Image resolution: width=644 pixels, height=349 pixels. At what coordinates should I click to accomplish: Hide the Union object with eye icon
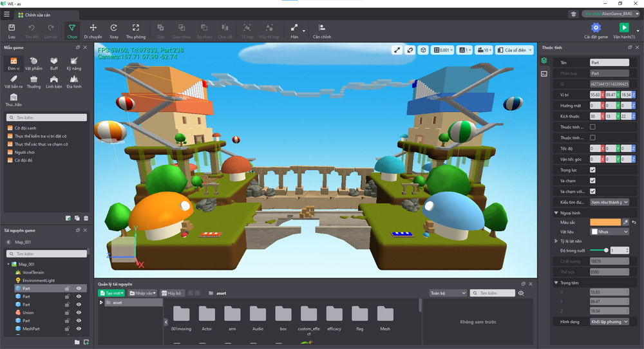tap(79, 312)
